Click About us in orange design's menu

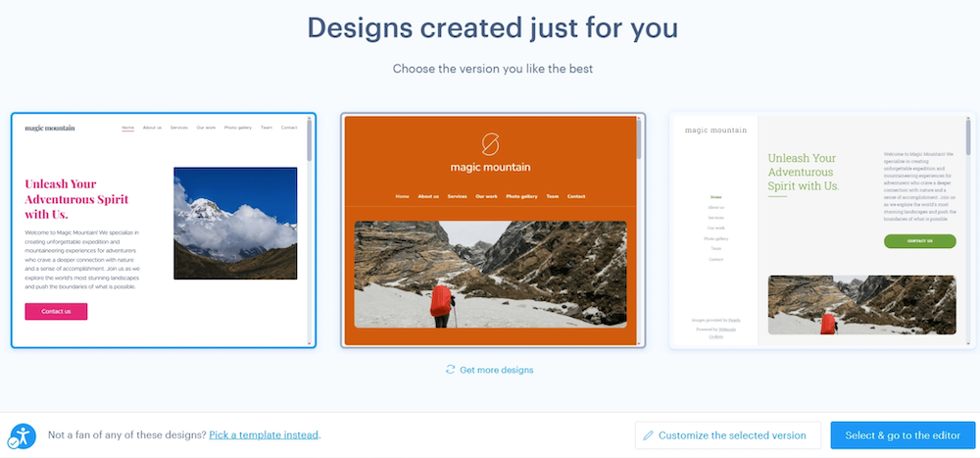(x=428, y=196)
